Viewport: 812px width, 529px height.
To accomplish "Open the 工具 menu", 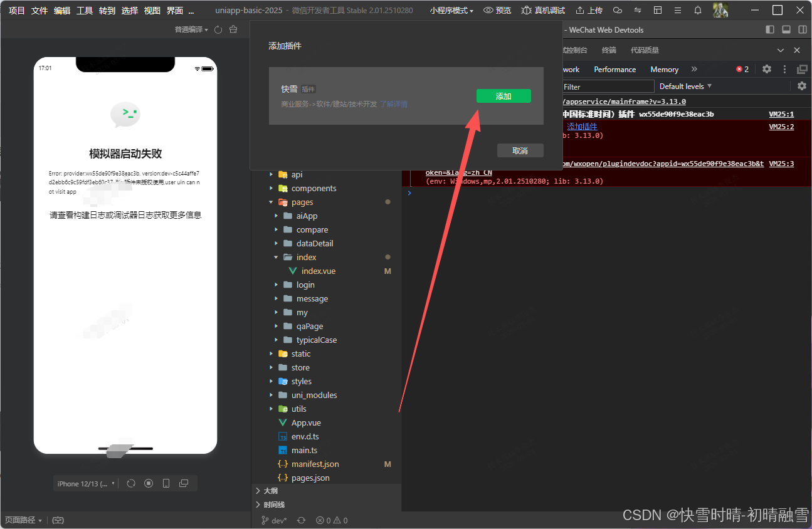I will point(85,11).
